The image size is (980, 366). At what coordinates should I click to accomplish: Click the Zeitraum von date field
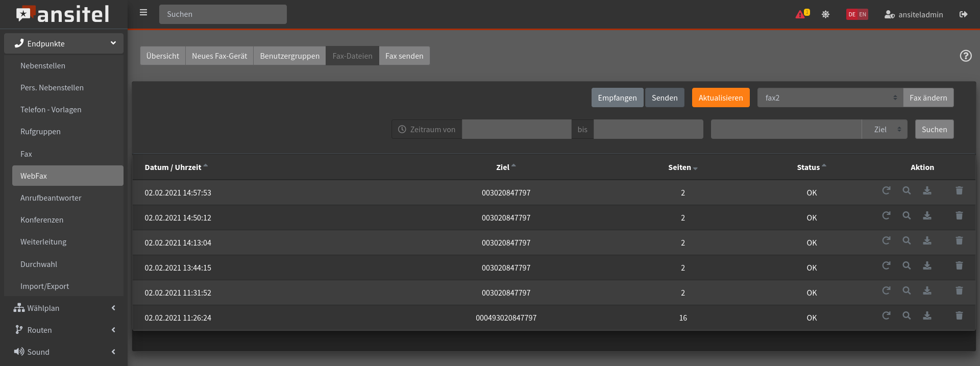pyautogui.click(x=516, y=130)
